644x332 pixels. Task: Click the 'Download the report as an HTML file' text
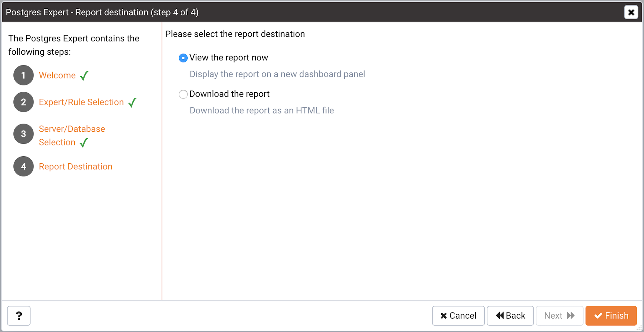(x=262, y=111)
